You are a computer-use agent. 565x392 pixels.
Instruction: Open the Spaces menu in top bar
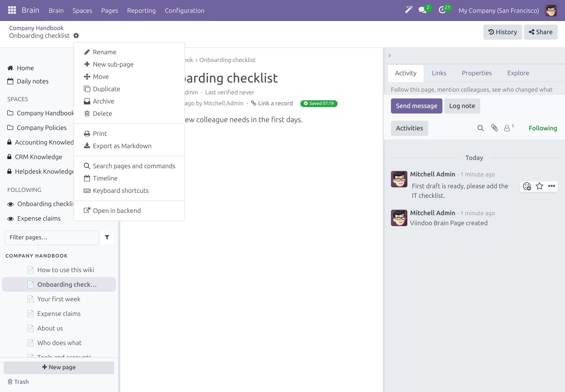tap(82, 10)
